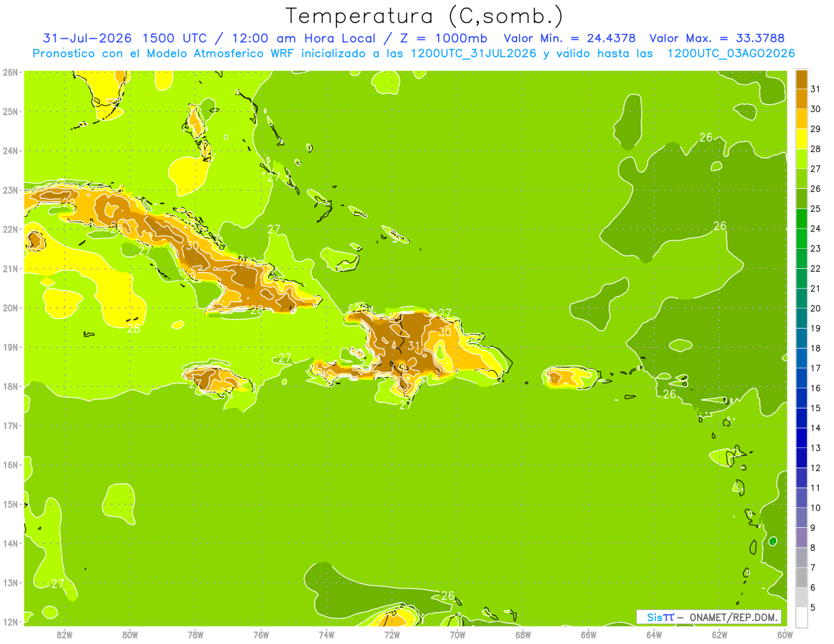The height and width of the screenshot is (644, 834).
Task: Click the colorbar legend value 29
Action: pyautogui.click(x=815, y=129)
